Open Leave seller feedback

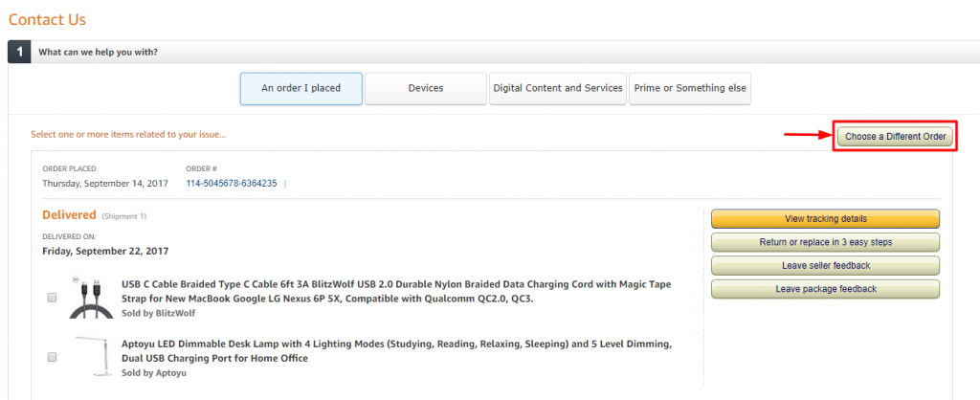pyautogui.click(x=825, y=265)
